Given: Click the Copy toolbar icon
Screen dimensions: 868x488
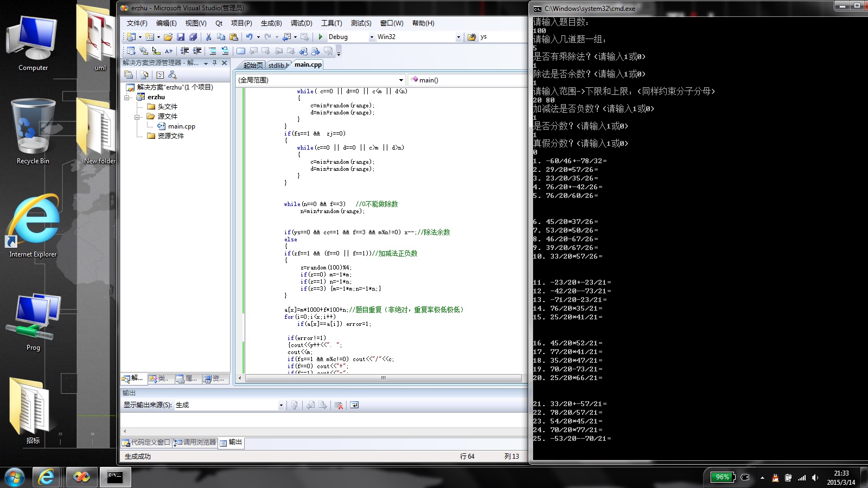Looking at the screenshot, I should point(221,37).
